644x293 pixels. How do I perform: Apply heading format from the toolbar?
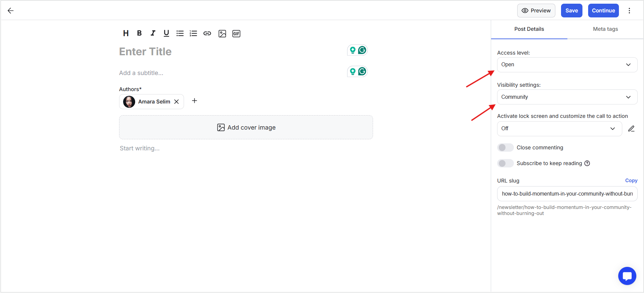click(x=126, y=33)
